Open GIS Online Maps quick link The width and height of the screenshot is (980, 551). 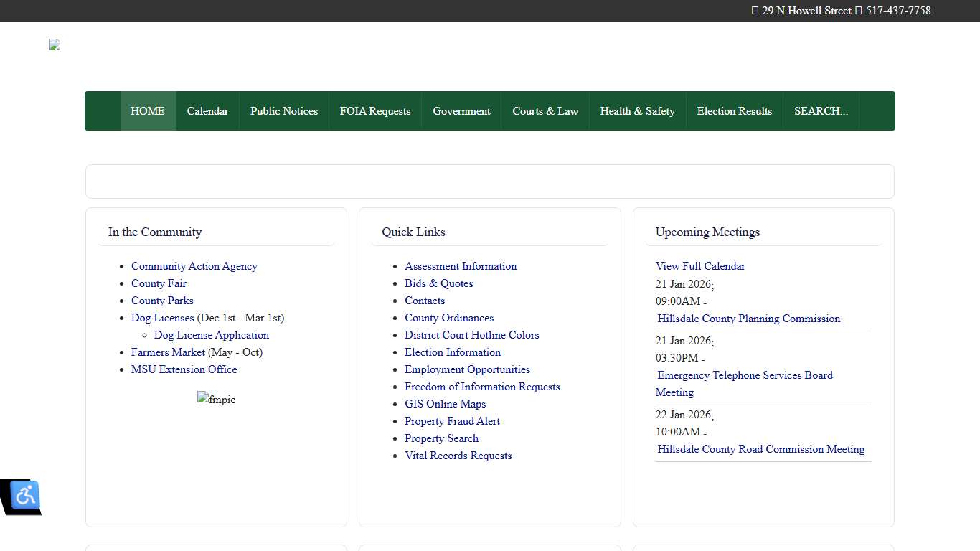(445, 404)
